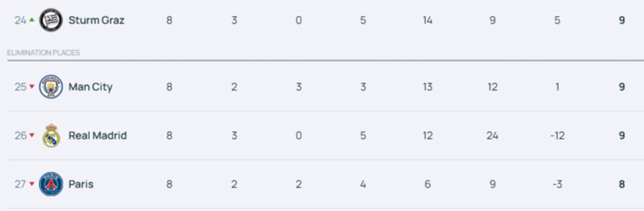This screenshot has width=644, height=211.
Task: Click Real Madrid's 24 goals conceded
Action: pos(492,135)
